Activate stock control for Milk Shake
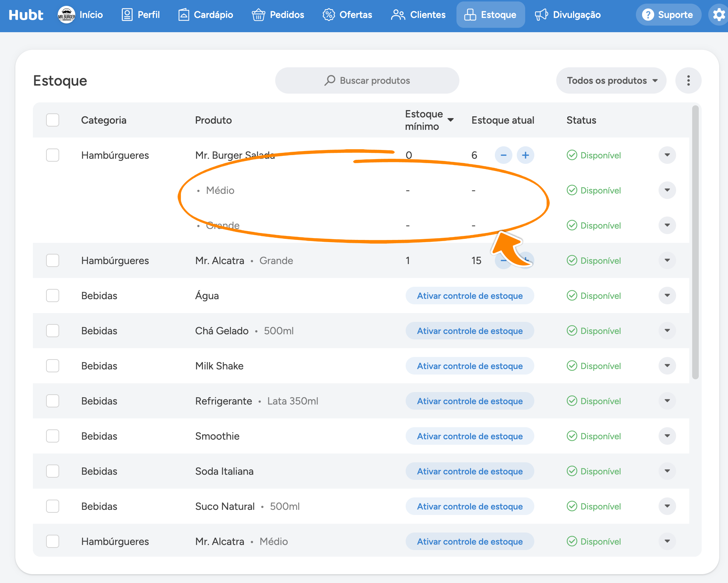 click(x=470, y=366)
